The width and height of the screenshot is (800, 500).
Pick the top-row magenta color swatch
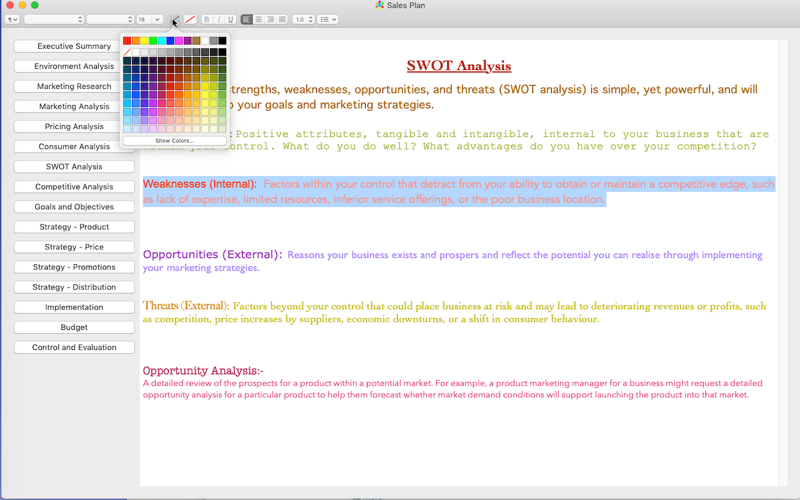(x=179, y=41)
